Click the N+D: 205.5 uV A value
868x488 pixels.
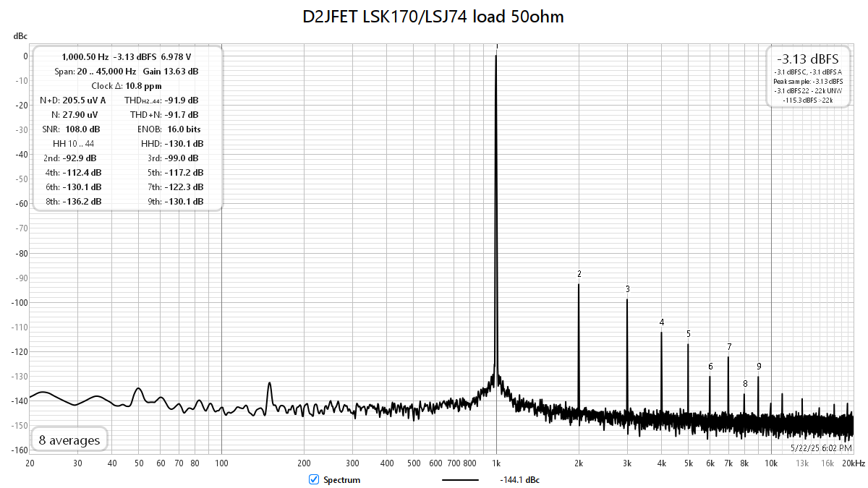73,100
